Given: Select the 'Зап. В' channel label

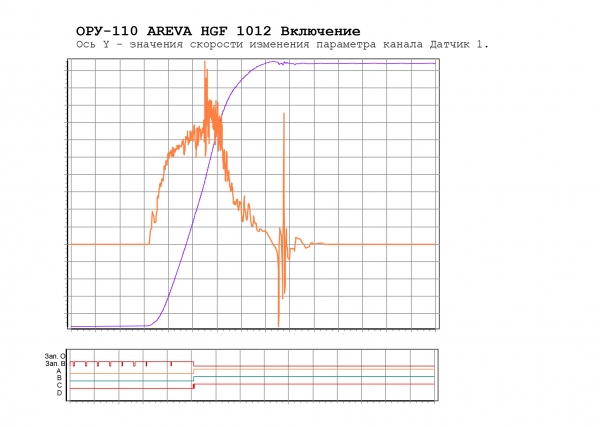Looking at the screenshot, I should click(55, 363).
